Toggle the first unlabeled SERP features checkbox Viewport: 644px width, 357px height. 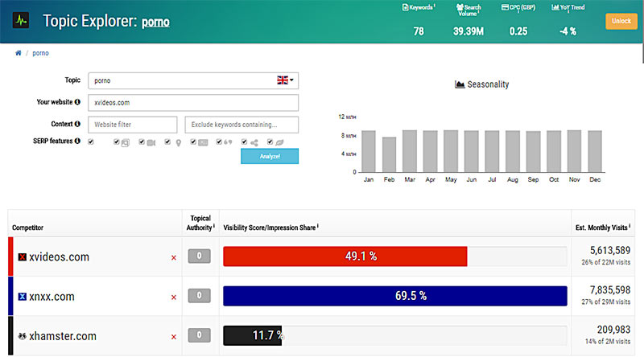click(x=91, y=142)
